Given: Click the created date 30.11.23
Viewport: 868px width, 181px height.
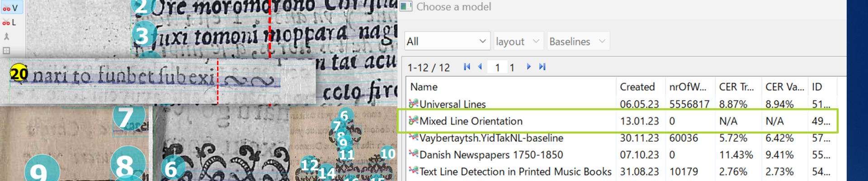Looking at the screenshot, I should (x=639, y=138).
